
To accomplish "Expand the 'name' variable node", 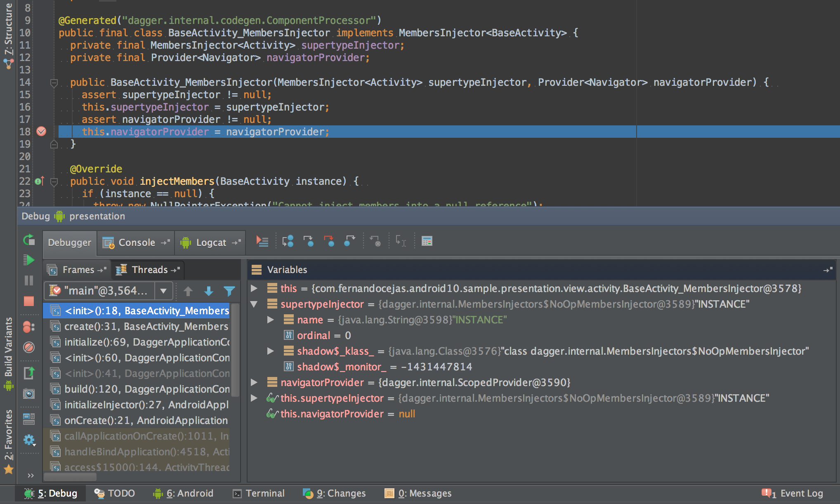I will coord(271,320).
